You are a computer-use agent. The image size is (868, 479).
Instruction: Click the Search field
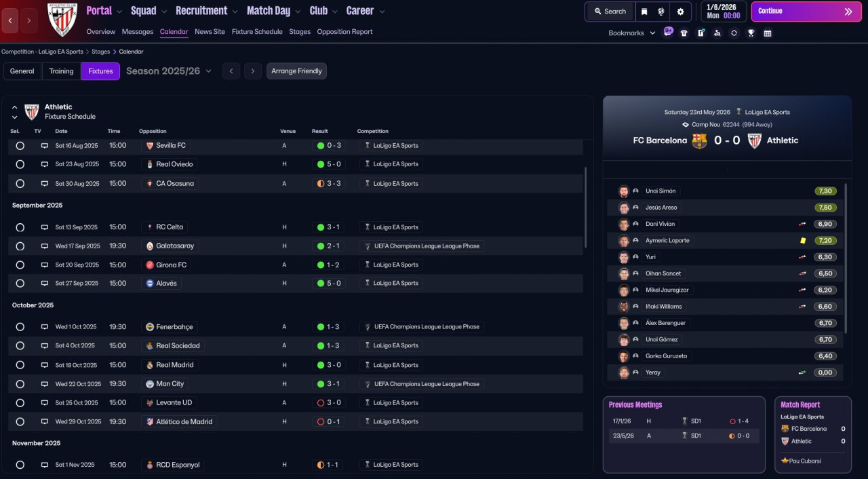(x=610, y=12)
